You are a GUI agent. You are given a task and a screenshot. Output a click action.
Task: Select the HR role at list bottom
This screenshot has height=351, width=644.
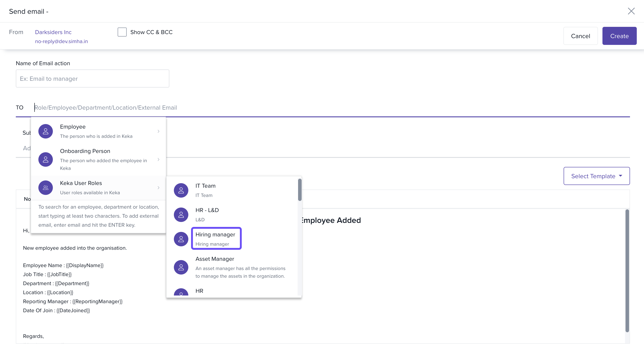coord(199,291)
